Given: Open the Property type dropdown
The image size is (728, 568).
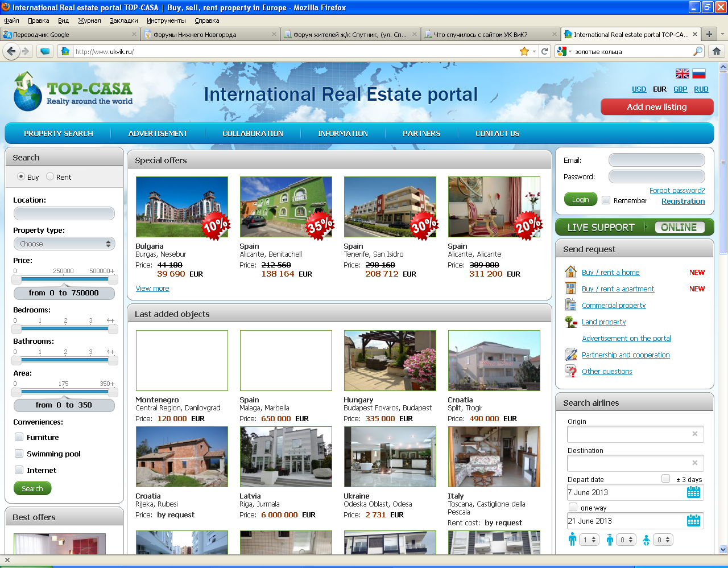Looking at the screenshot, I should click(64, 244).
